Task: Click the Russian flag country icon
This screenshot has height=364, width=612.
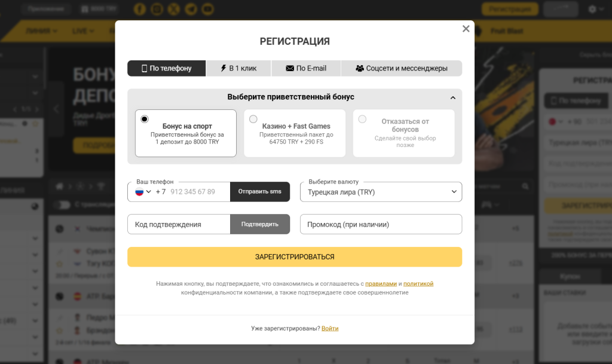Action: tap(139, 191)
